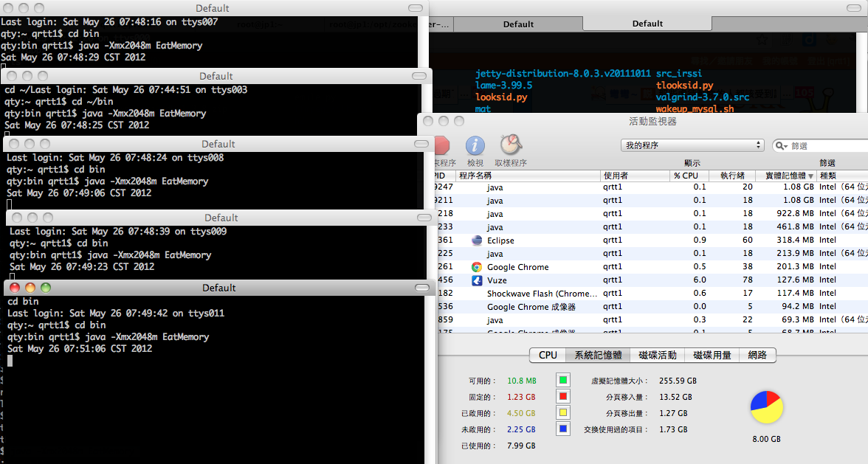Select the Eclipse process row name
868x464 pixels.
tap(500, 240)
